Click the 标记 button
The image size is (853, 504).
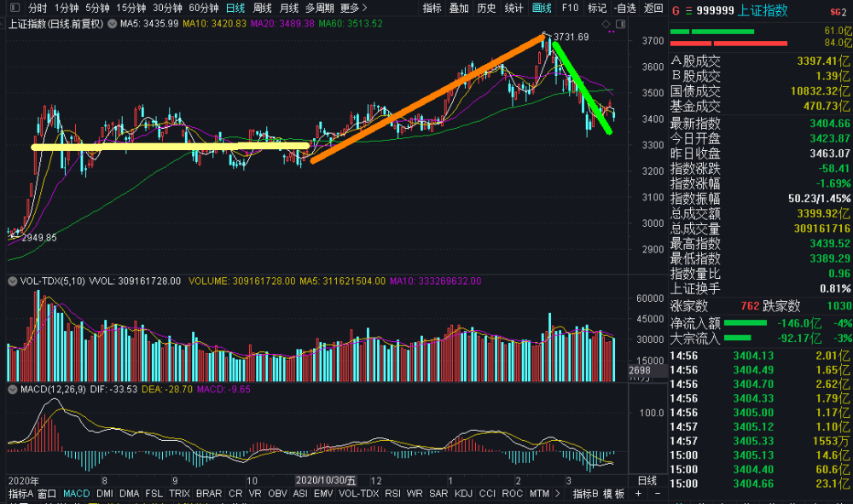point(597,9)
